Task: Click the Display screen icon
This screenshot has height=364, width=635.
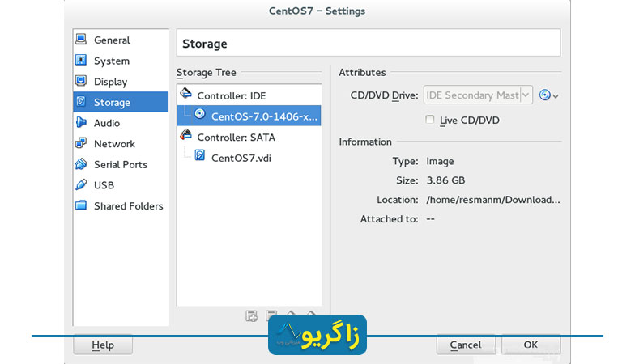Action: click(81, 81)
